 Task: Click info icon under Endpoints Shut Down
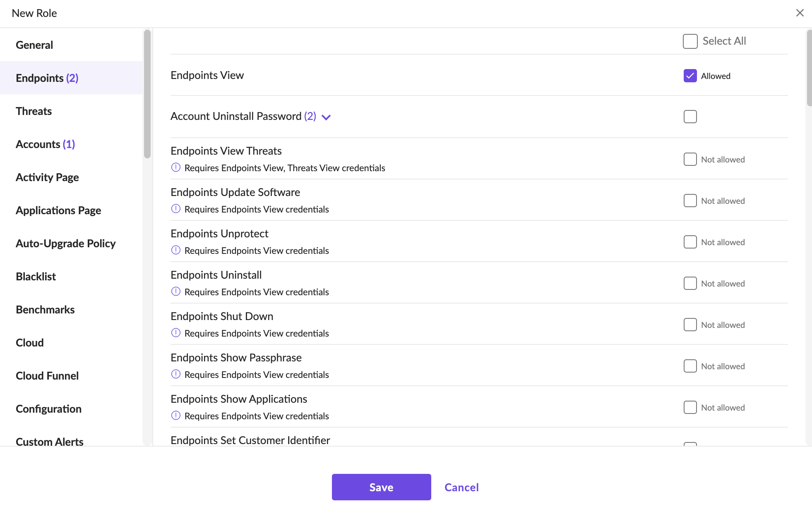coord(176,333)
